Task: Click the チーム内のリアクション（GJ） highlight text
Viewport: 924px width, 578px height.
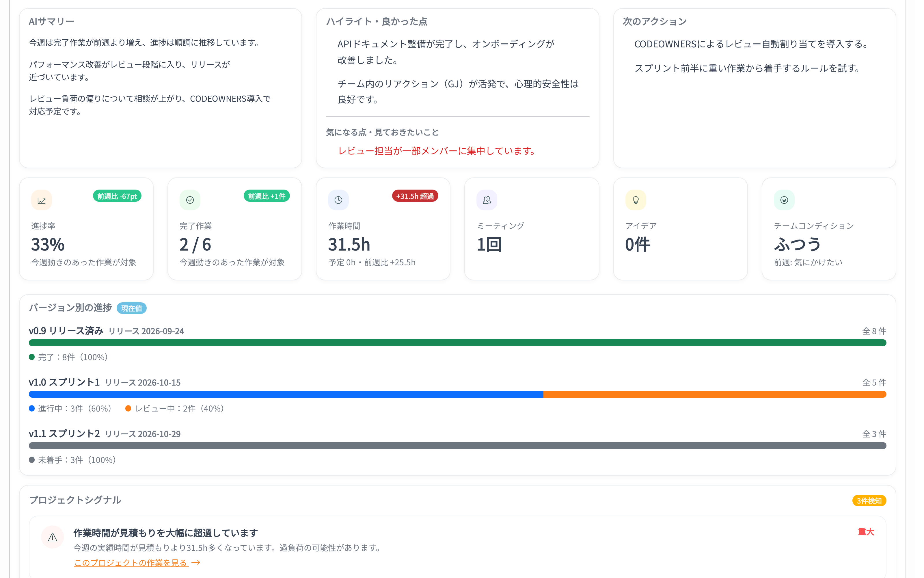Action: pos(458,92)
